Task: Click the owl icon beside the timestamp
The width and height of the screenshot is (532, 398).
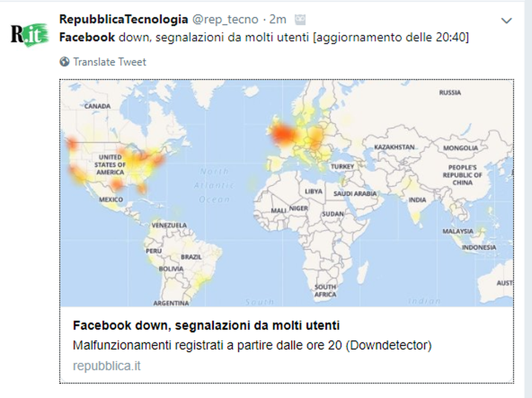Action: coord(300,19)
